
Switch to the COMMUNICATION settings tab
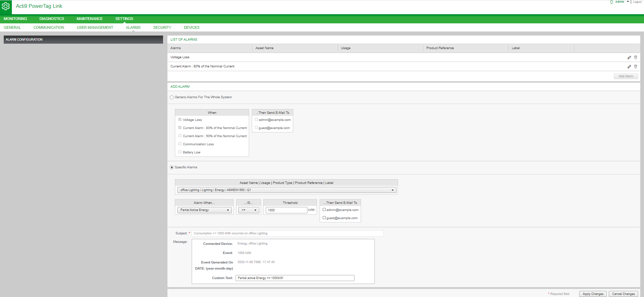coord(49,27)
